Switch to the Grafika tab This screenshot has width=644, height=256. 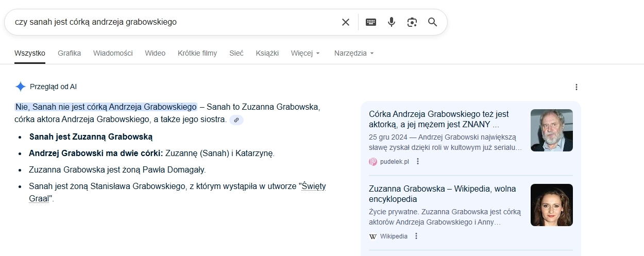point(69,53)
